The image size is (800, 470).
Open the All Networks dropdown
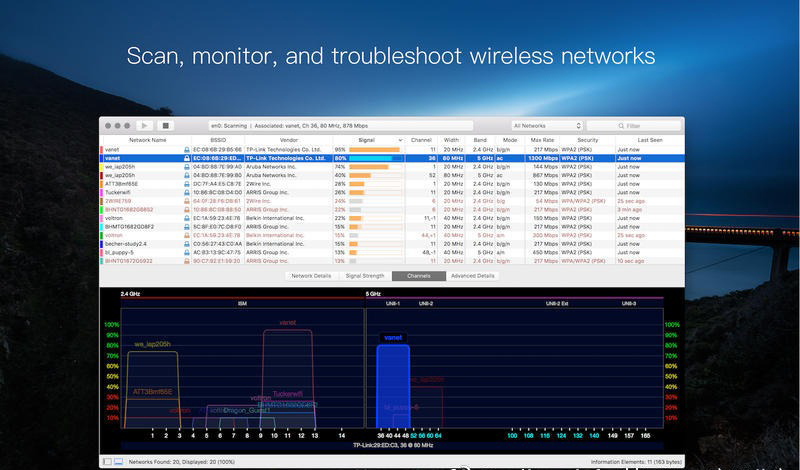point(546,126)
